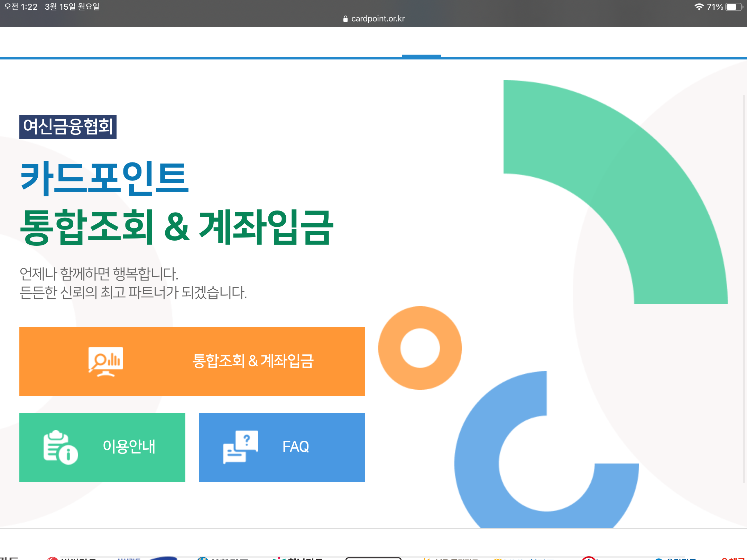Click the blue oval Samsung card logo
This screenshot has width=747, height=560.
click(164, 558)
